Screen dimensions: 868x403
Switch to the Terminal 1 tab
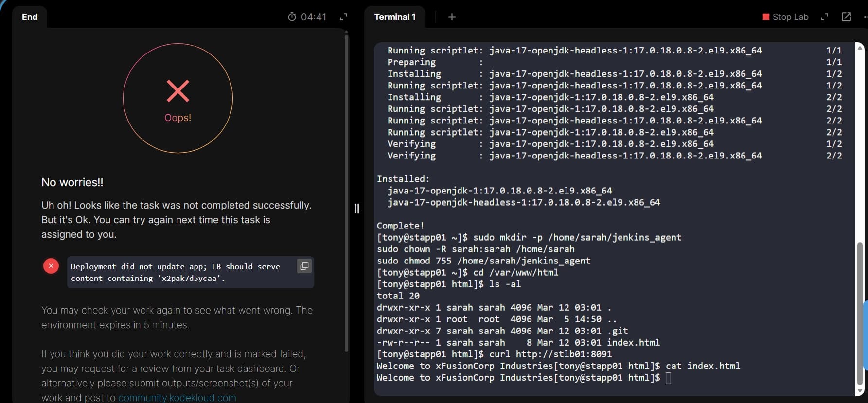pos(394,17)
